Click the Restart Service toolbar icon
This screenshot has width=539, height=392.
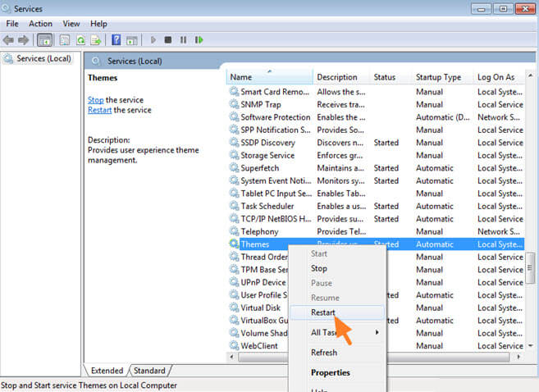(x=199, y=40)
